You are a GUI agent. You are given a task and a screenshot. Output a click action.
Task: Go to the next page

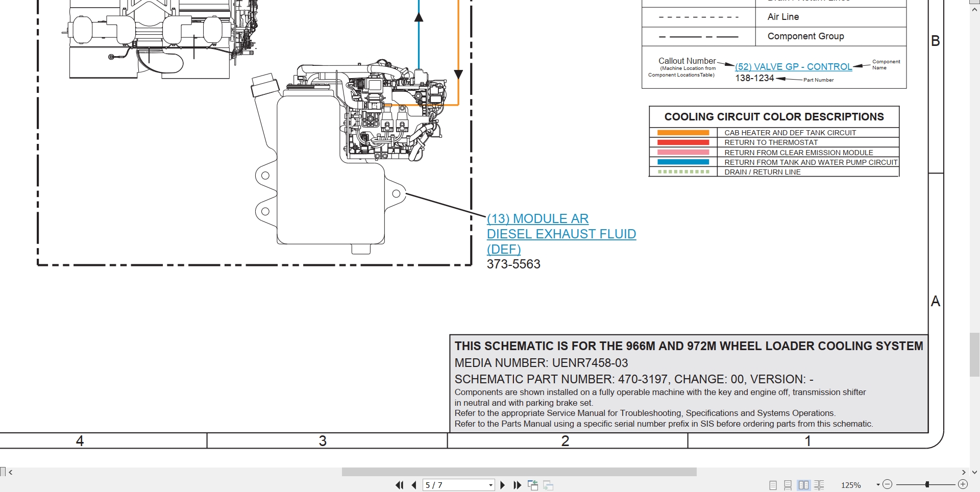pyautogui.click(x=503, y=485)
